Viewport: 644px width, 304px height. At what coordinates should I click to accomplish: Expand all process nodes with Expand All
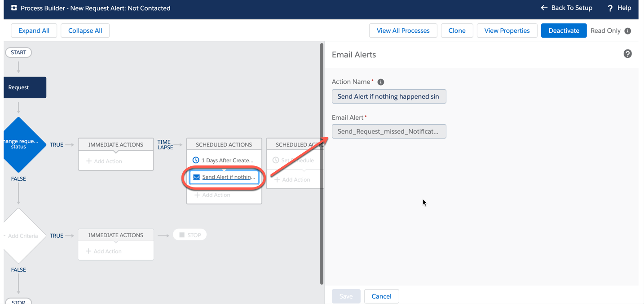click(34, 30)
